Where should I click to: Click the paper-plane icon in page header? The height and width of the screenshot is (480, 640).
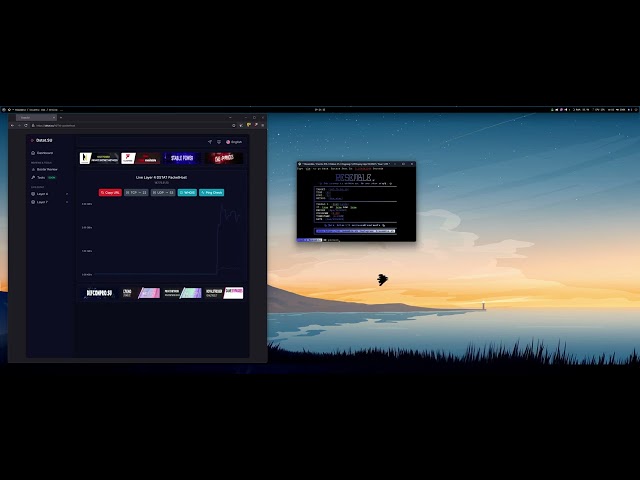point(210,142)
